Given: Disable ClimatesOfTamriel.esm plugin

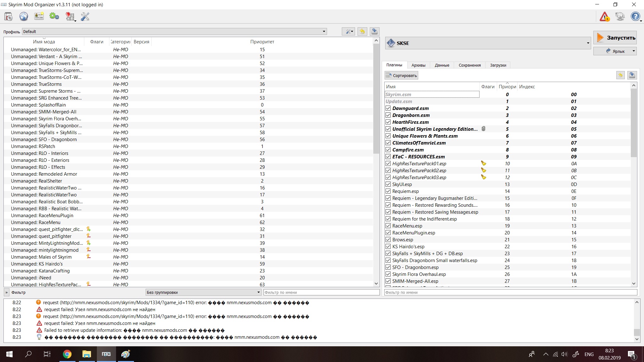Looking at the screenshot, I should click(388, 143).
